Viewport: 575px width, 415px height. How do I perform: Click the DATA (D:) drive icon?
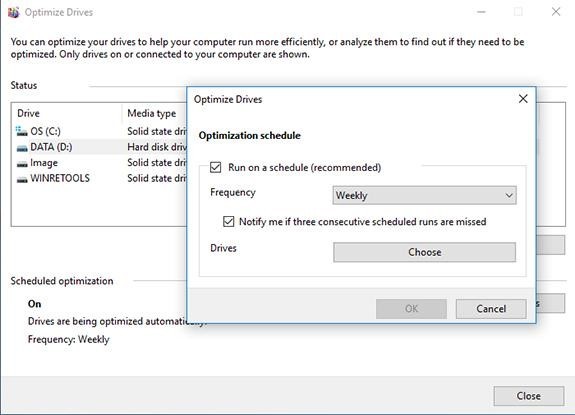point(22,147)
